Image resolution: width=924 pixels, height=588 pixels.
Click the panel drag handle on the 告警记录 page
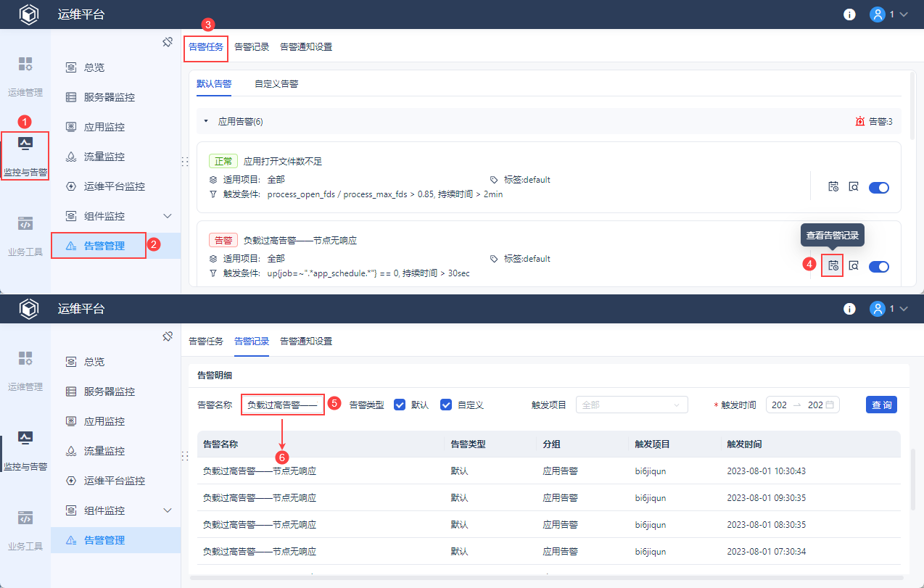pos(184,455)
